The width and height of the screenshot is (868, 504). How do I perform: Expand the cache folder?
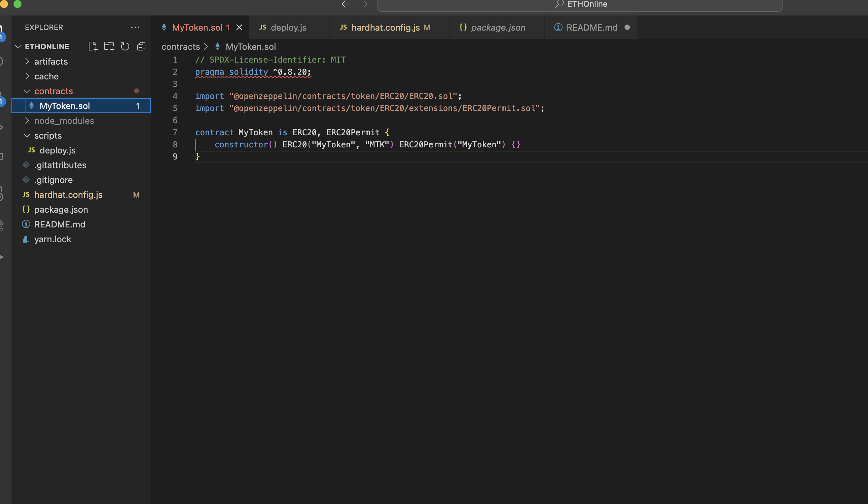pos(46,76)
